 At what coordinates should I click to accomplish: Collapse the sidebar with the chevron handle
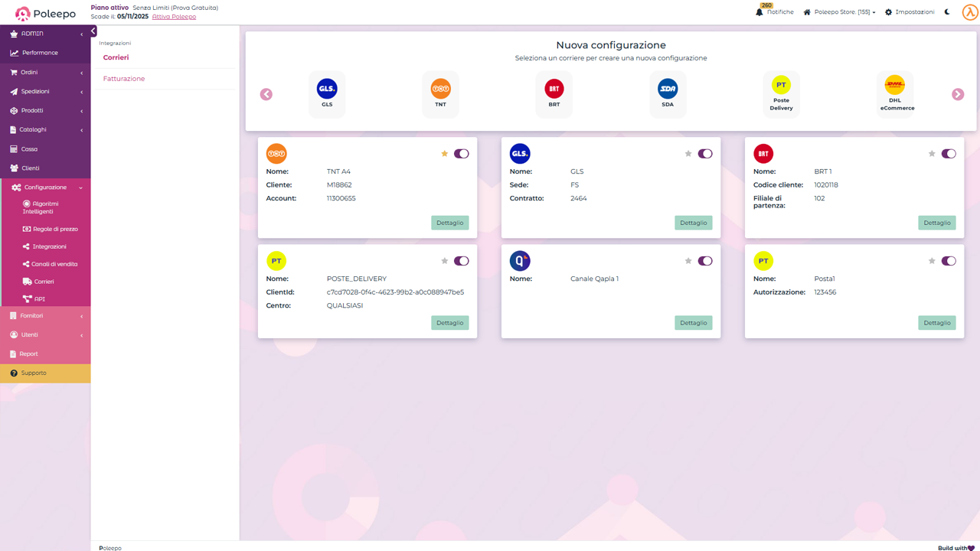point(93,31)
